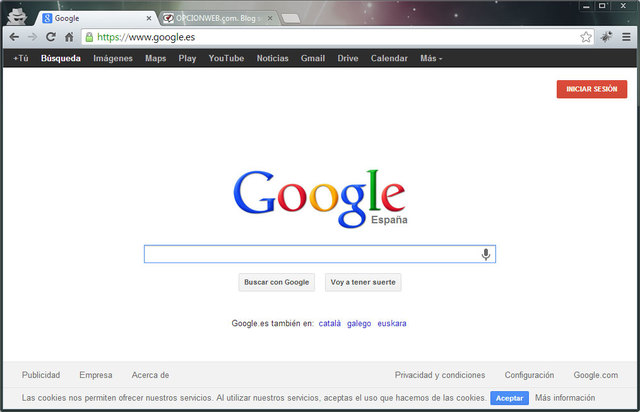The image size is (640, 412).
Task: Go to Google.com footer link
Action: (596, 375)
